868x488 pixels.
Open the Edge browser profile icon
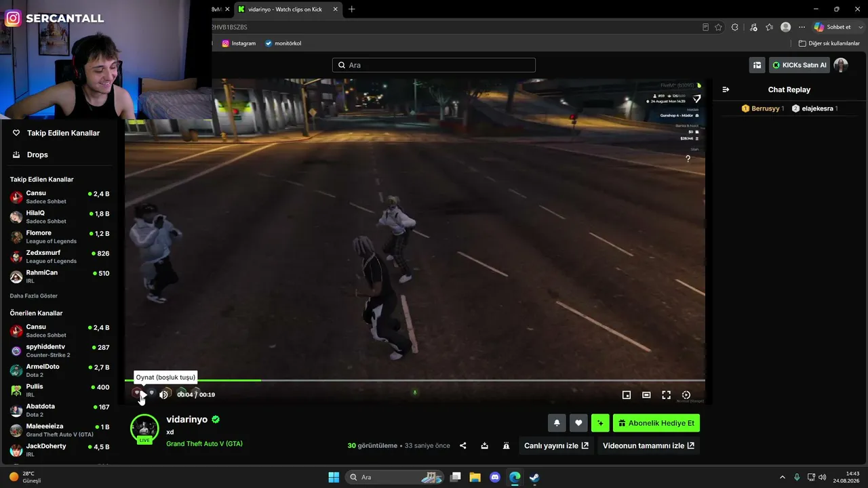click(785, 27)
